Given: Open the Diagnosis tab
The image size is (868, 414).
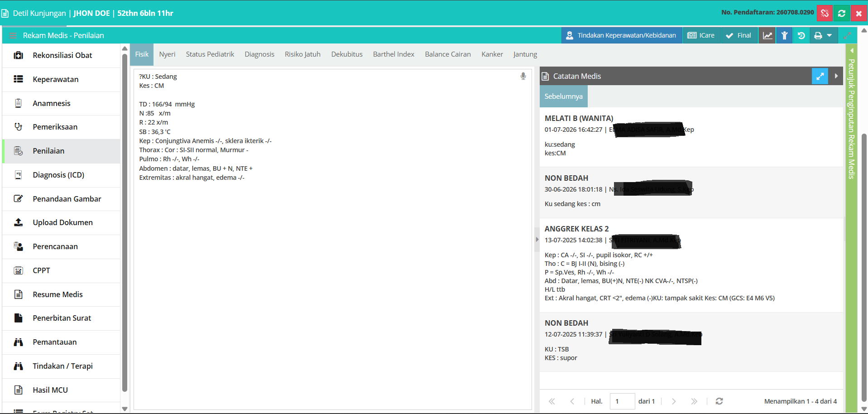Looking at the screenshot, I should click(x=259, y=54).
